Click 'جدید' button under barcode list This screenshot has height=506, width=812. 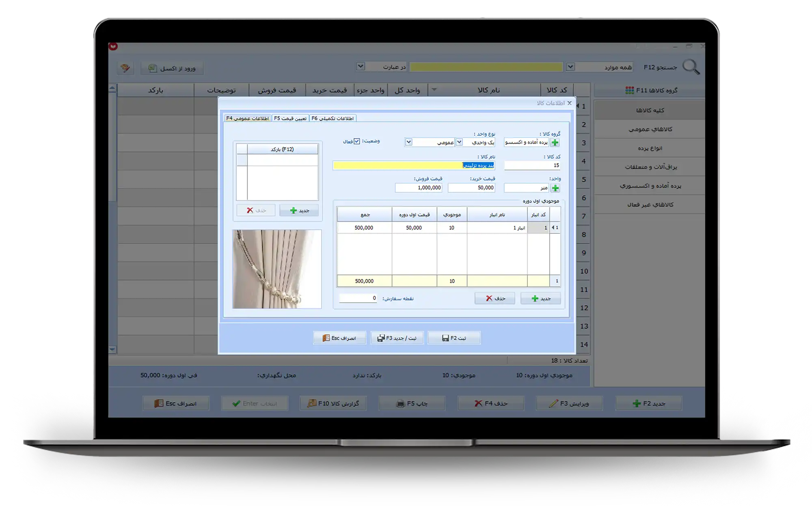[x=299, y=210]
